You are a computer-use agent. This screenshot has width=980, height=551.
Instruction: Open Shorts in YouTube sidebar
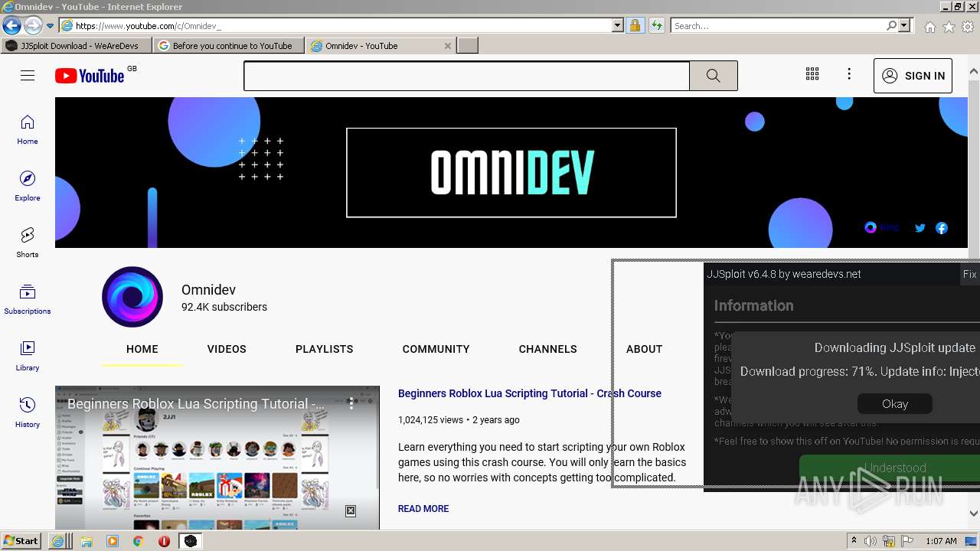coord(28,243)
